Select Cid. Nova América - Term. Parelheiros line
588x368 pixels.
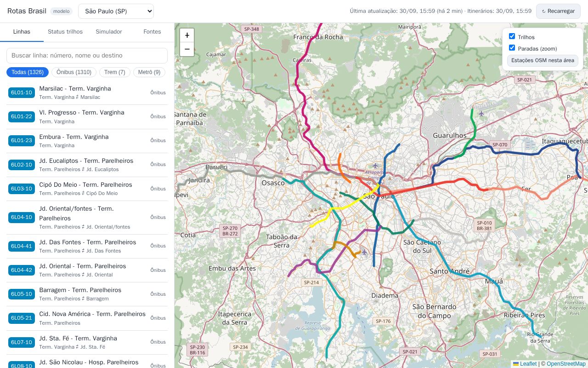tap(87, 318)
